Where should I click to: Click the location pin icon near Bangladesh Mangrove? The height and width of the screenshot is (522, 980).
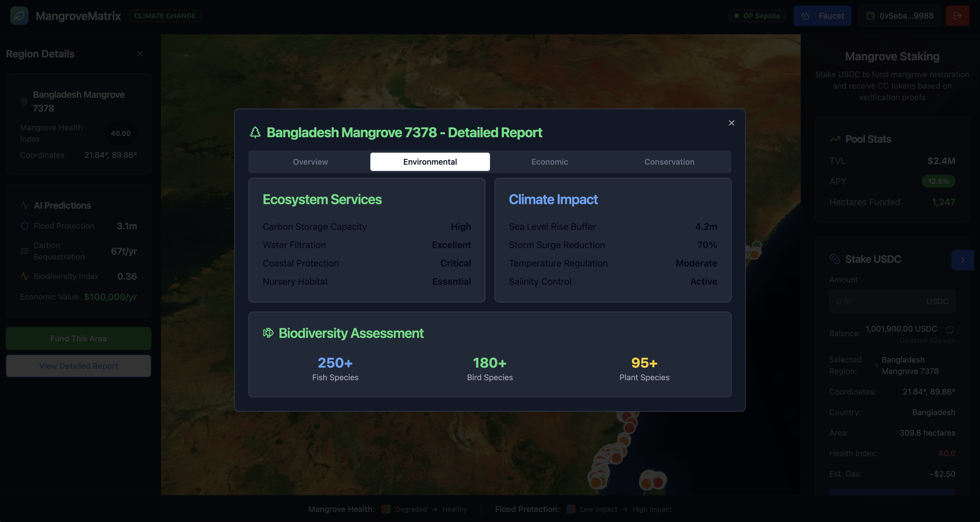[24, 101]
